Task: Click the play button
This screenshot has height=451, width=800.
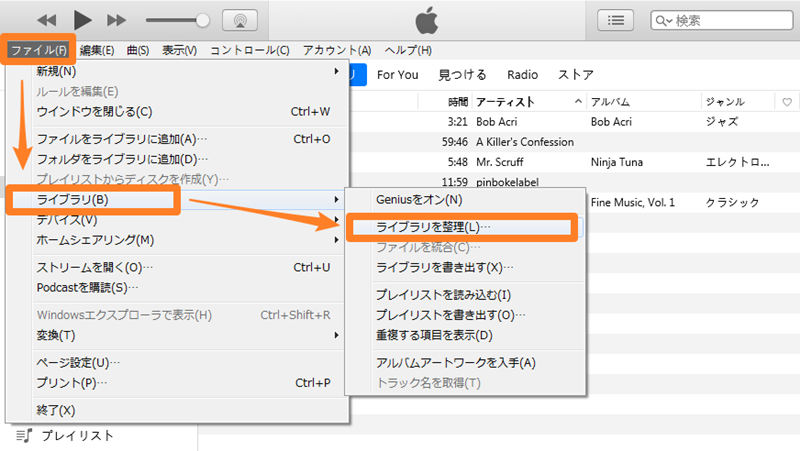Action: 83,20
